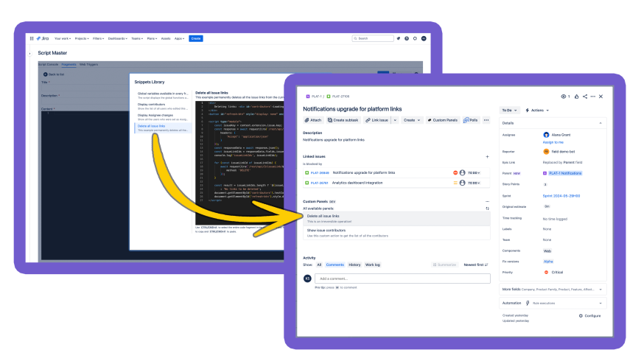Open linked issue PLAT-26848
The image size is (641, 364).
(320, 173)
